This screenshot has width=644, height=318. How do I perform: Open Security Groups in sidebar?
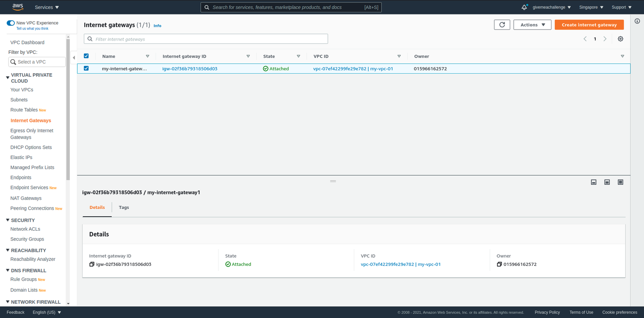pyautogui.click(x=27, y=239)
